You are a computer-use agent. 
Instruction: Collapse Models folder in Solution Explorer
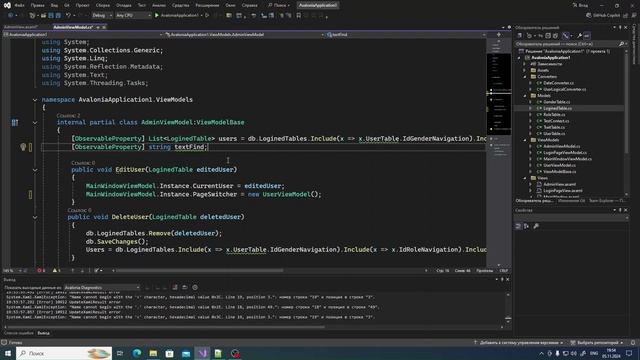click(525, 96)
